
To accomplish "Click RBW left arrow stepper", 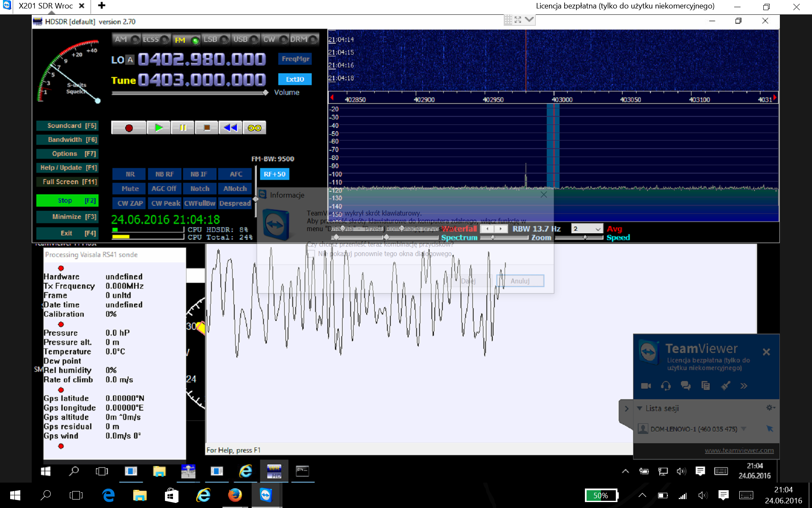I will pos(487,229).
